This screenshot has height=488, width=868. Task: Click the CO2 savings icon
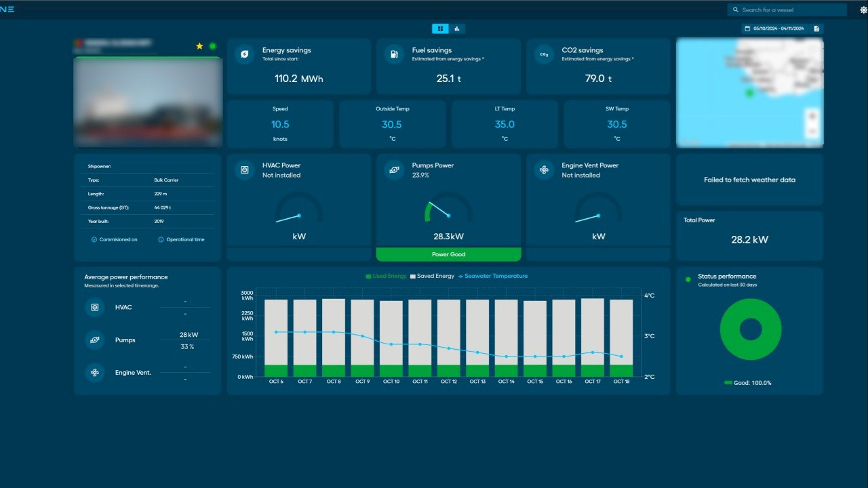(544, 54)
